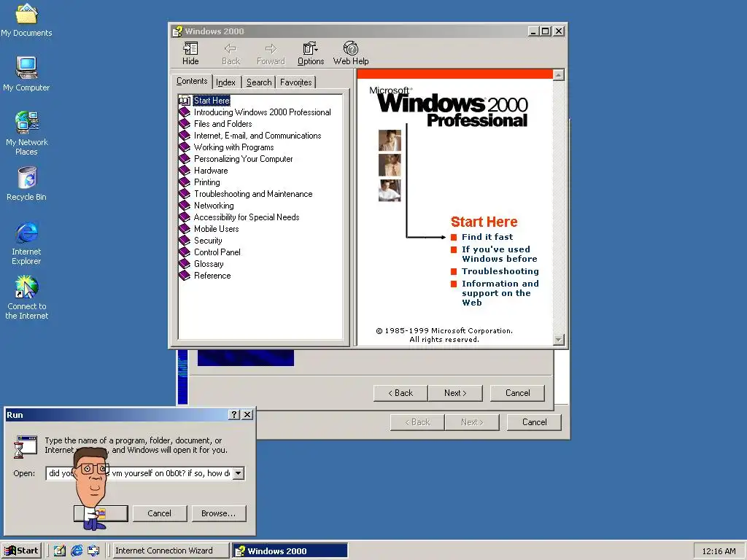The image size is (747, 560).
Task: Expand Troubleshooting and Maintenance topic
Action: point(253,194)
